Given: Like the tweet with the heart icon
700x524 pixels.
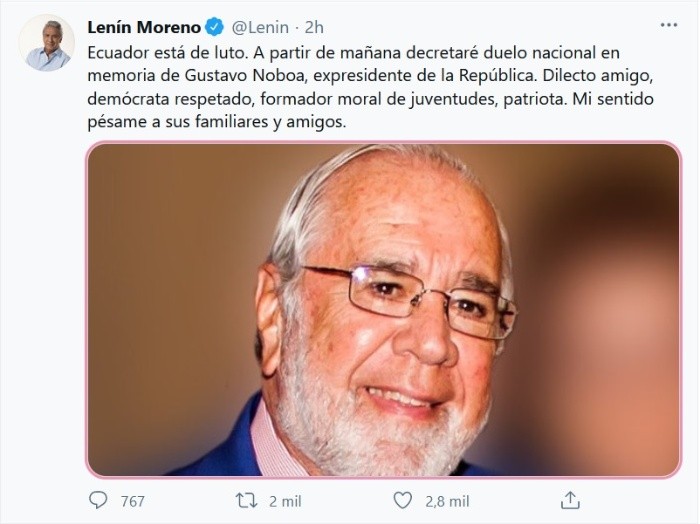Looking at the screenshot, I should pos(403,499).
